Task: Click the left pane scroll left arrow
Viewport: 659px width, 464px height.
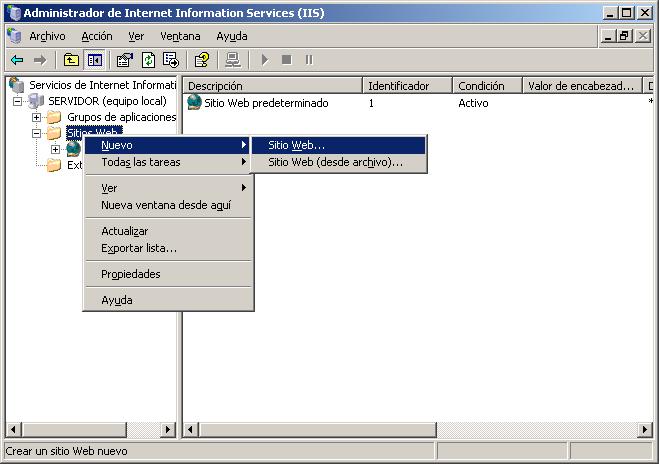Action: coord(13,430)
